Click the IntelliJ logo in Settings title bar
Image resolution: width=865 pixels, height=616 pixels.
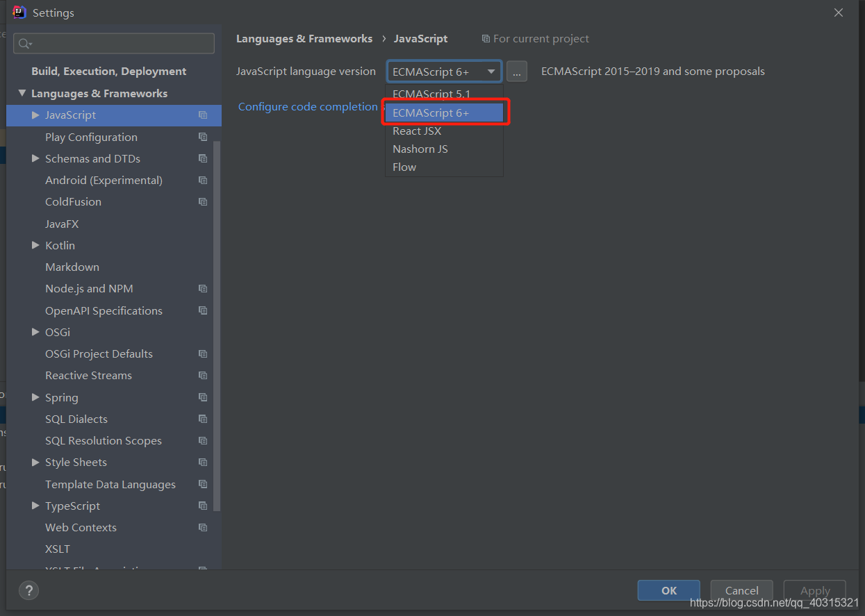pos(19,13)
